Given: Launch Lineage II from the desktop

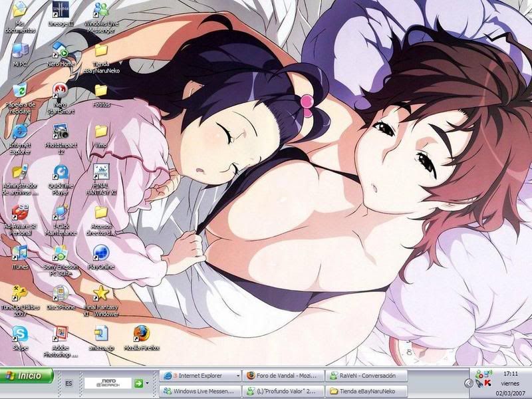Looking at the screenshot, I should pyautogui.click(x=61, y=14).
